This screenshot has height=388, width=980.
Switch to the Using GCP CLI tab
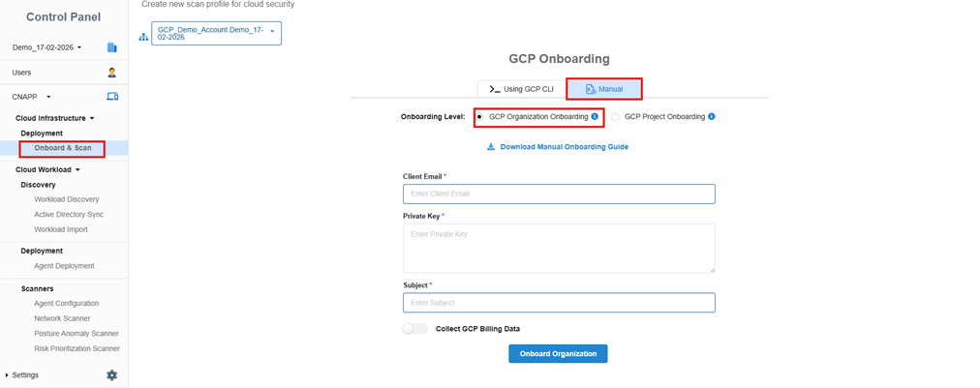coord(521,89)
